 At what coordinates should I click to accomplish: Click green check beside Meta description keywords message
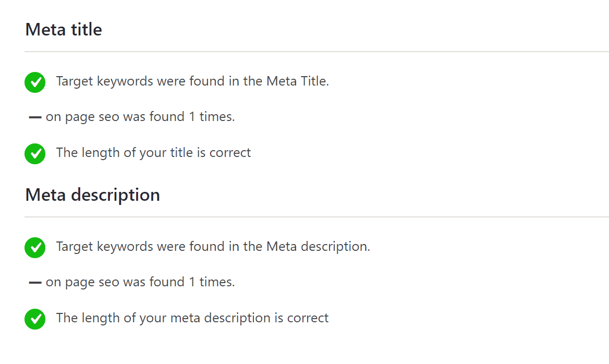coord(35,248)
